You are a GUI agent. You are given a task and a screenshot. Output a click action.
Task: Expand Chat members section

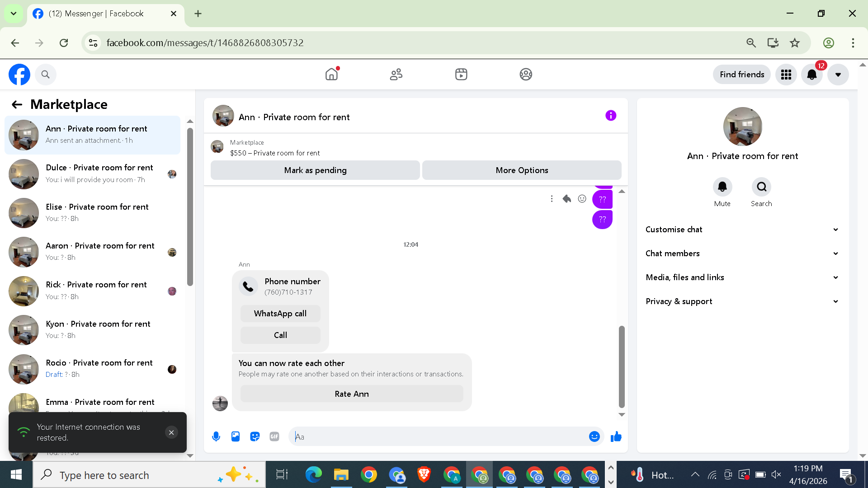742,253
